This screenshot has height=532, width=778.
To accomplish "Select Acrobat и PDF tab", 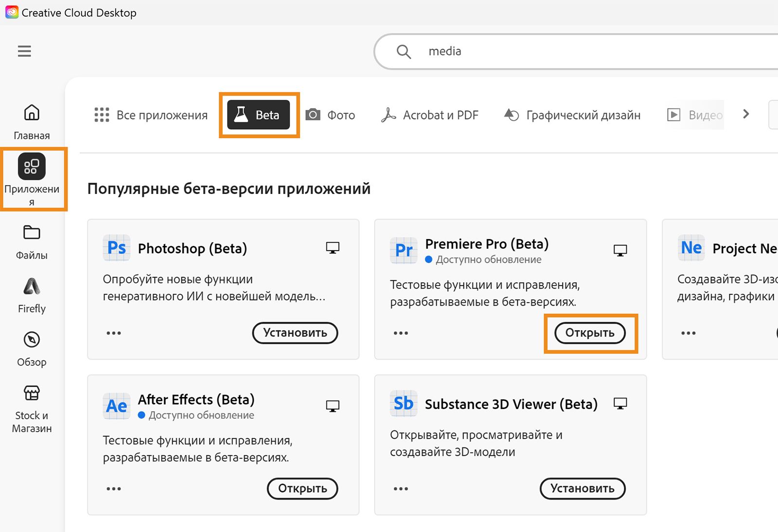I will pyautogui.click(x=430, y=115).
